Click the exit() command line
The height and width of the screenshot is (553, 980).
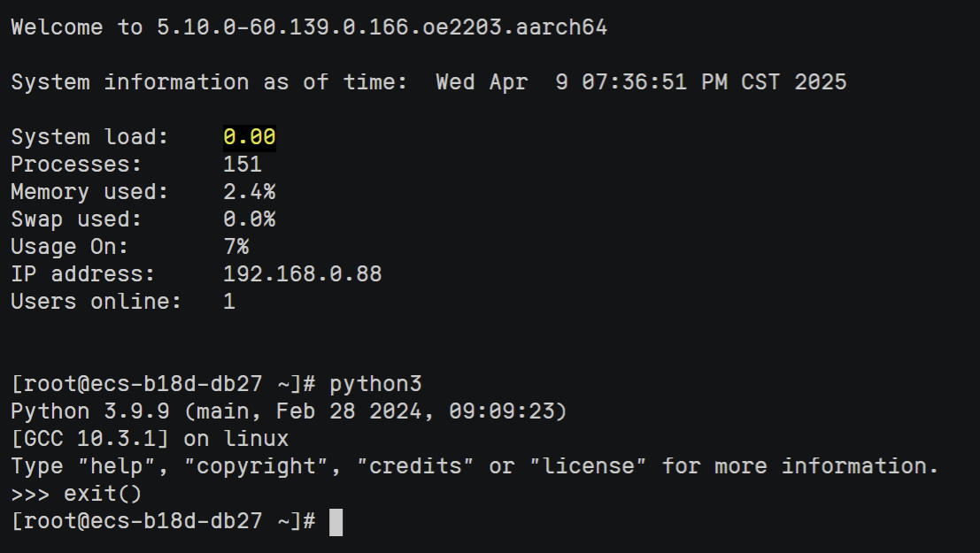103,494
